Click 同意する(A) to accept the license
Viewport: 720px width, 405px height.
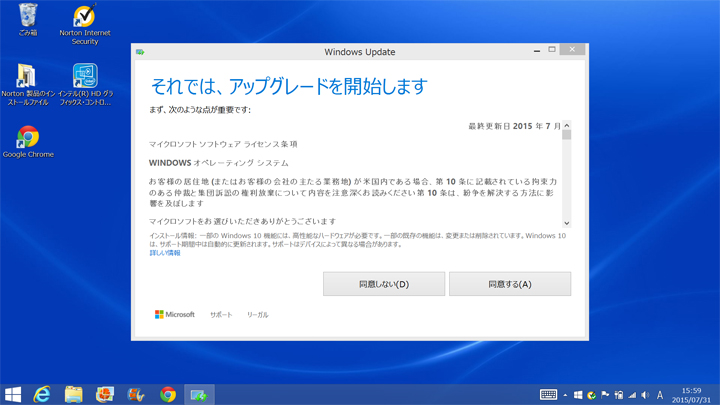click(509, 284)
